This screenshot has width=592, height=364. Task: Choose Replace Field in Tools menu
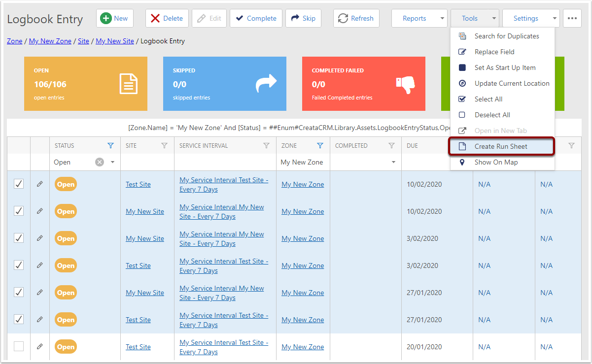[x=502, y=52]
